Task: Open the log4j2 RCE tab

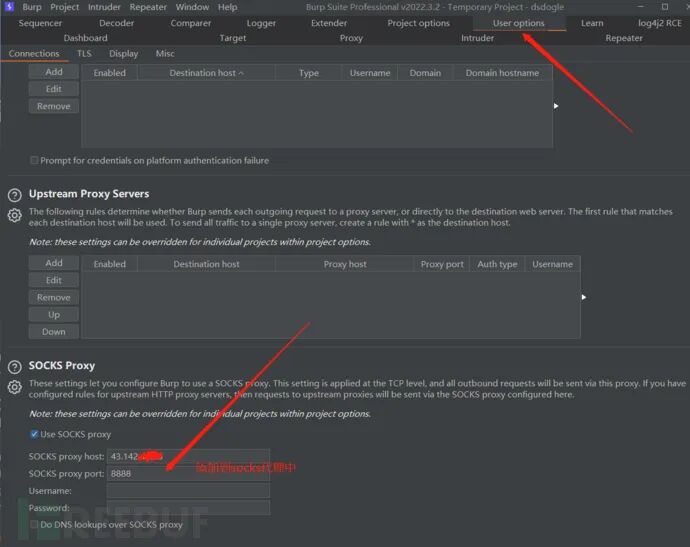Action: (x=659, y=23)
